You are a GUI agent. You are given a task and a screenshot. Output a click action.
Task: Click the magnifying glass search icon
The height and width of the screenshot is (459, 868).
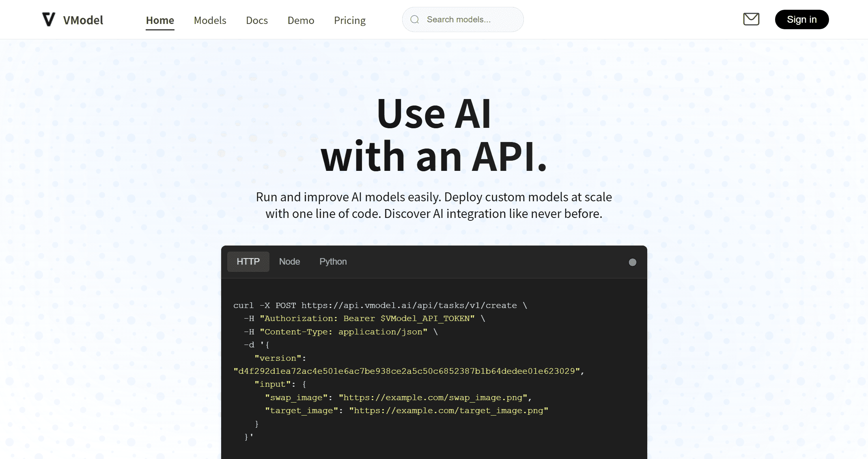[414, 19]
